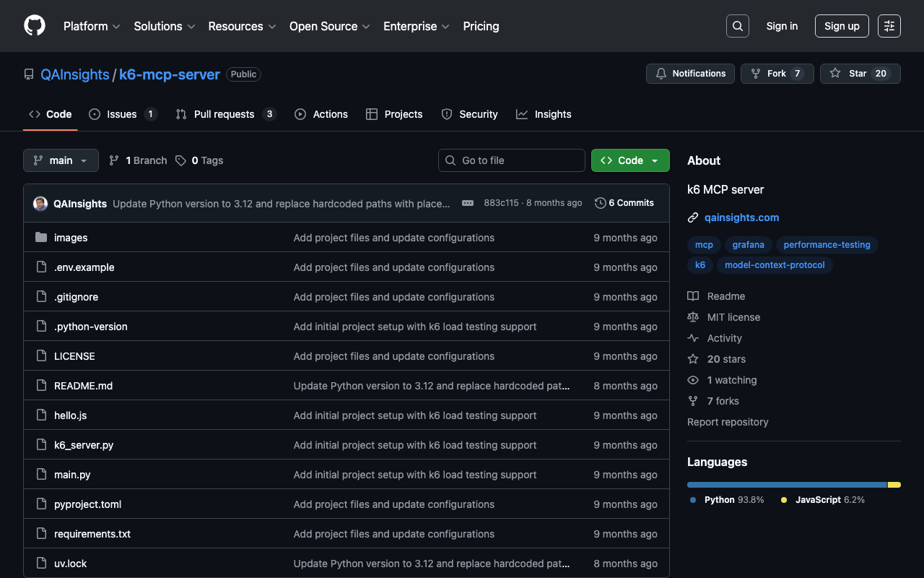Open search with magnifier icon

[737, 26]
